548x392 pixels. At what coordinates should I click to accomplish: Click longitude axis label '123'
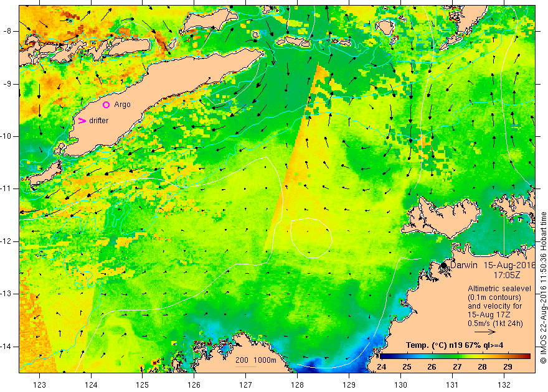point(39,385)
